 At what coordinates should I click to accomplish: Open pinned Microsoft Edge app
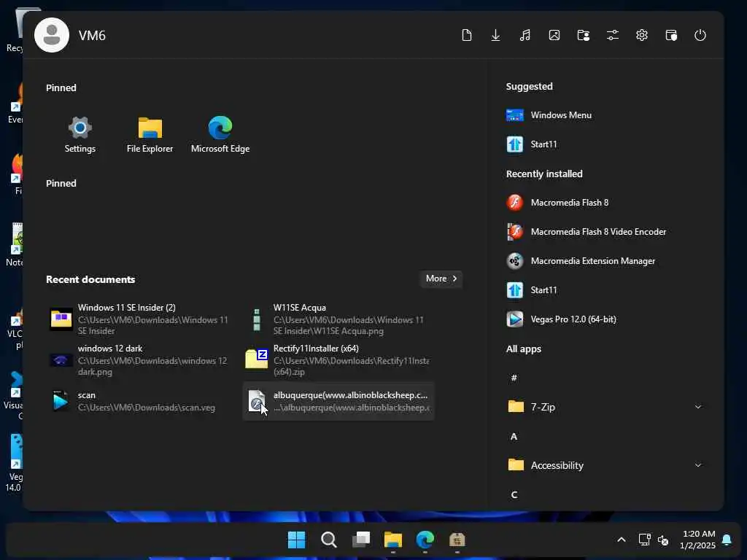tap(220, 135)
